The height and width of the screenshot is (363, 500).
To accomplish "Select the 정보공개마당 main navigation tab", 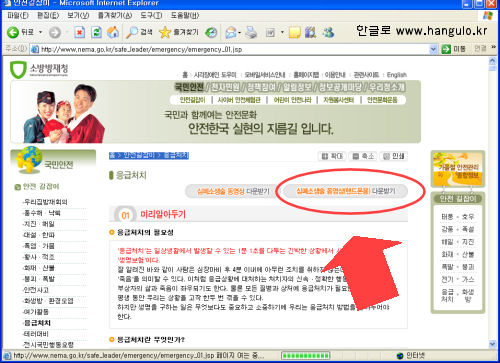I will [x=340, y=87].
